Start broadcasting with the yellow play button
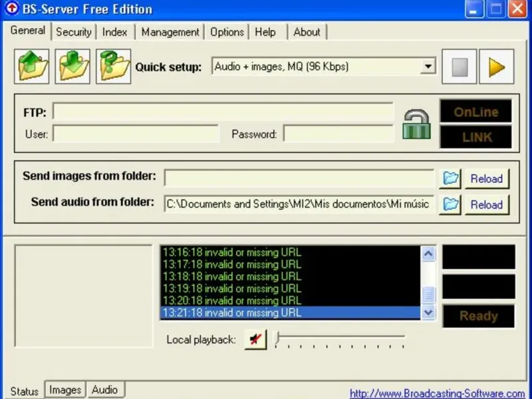Screen dimensions: 532x399 click(x=496, y=66)
